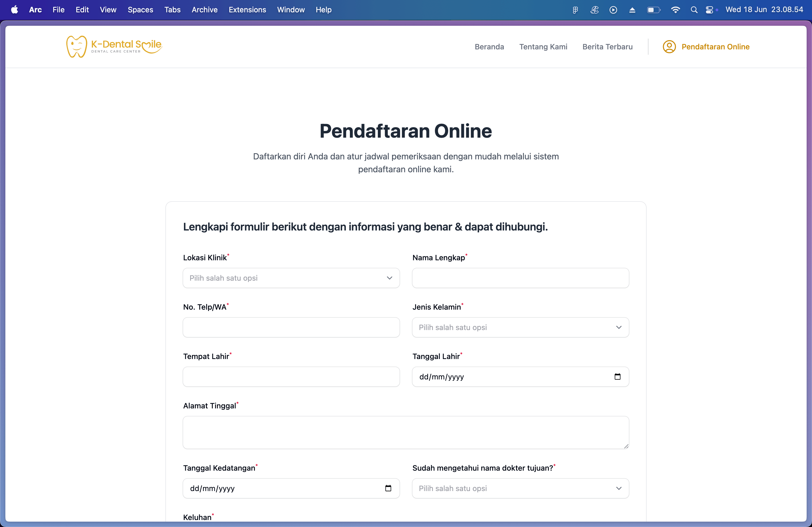Open the Apple menu

click(14, 10)
